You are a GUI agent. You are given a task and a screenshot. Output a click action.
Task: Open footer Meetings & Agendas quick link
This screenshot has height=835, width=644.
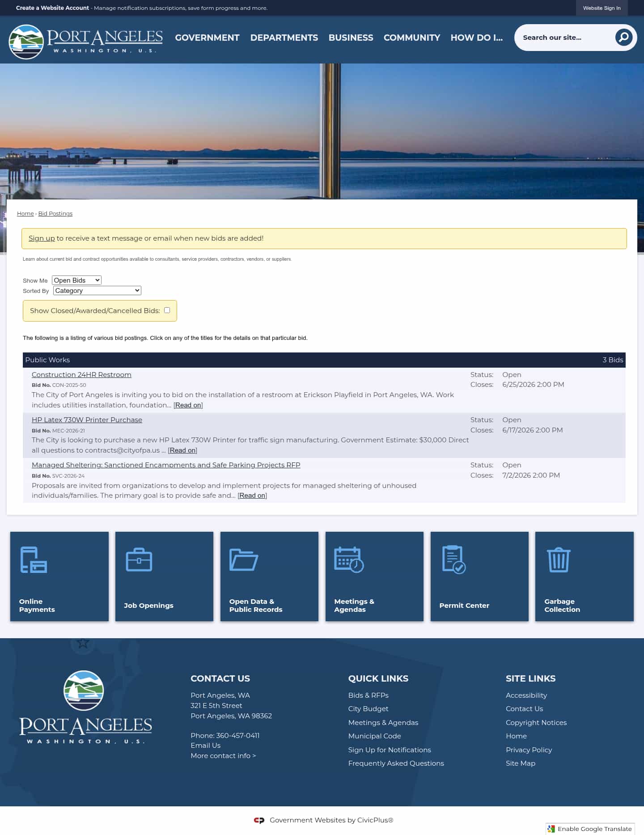(x=383, y=723)
